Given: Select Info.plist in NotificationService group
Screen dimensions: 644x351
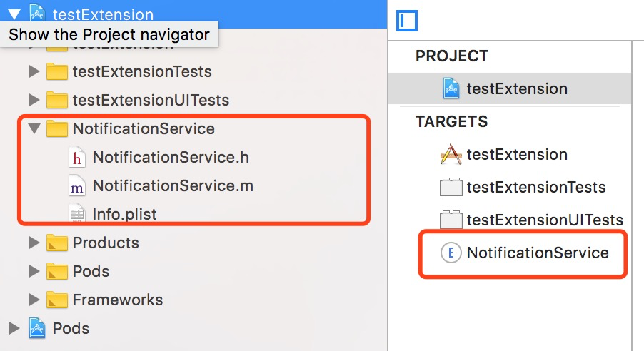Looking at the screenshot, I should (x=124, y=214).
